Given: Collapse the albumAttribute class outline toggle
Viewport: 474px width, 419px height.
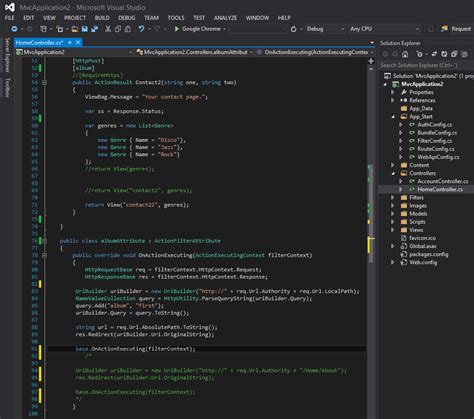Looking at the screenshot, I should click(44, 241).
